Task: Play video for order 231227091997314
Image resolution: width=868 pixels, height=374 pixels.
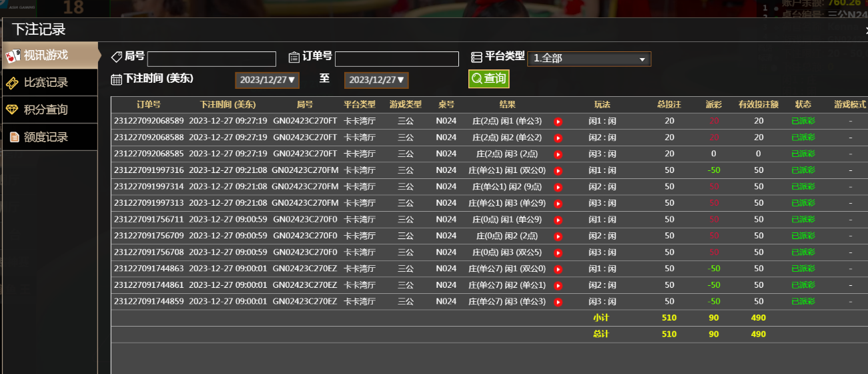Action: pos(558,187)
